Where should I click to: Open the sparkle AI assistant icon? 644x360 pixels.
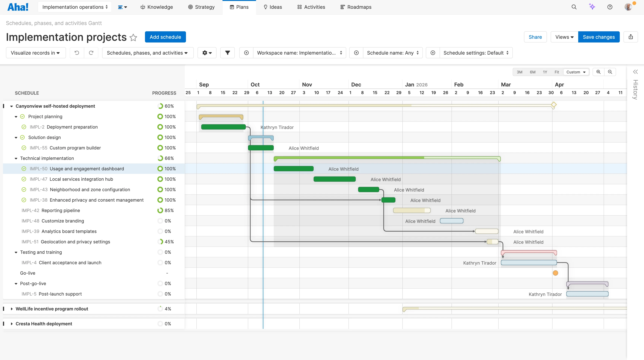click(x=592, y=7)
